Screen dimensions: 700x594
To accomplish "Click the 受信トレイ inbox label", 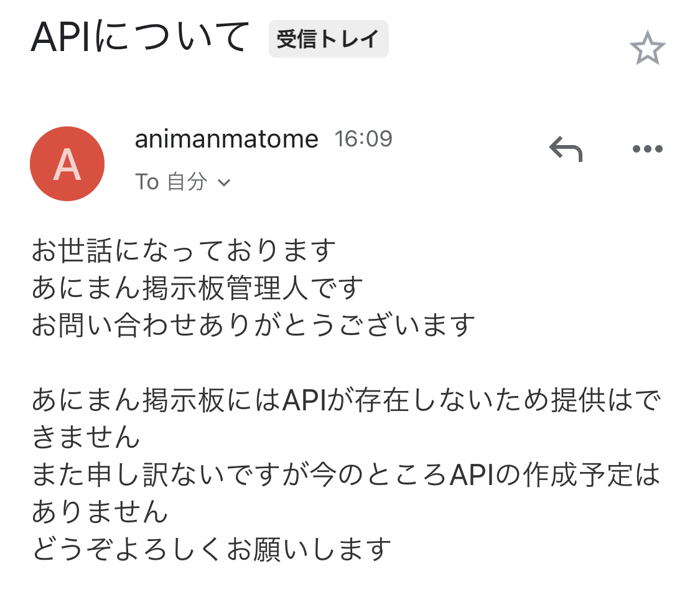I will (x=328, y=39).
